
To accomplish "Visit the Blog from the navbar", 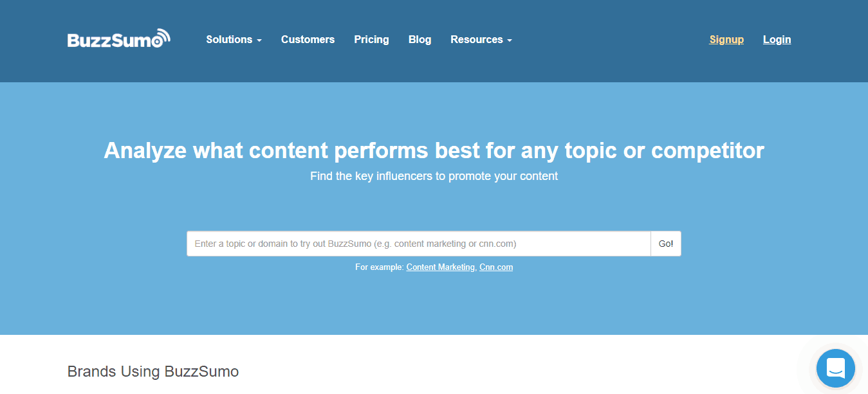I will (x=420, y=40).
